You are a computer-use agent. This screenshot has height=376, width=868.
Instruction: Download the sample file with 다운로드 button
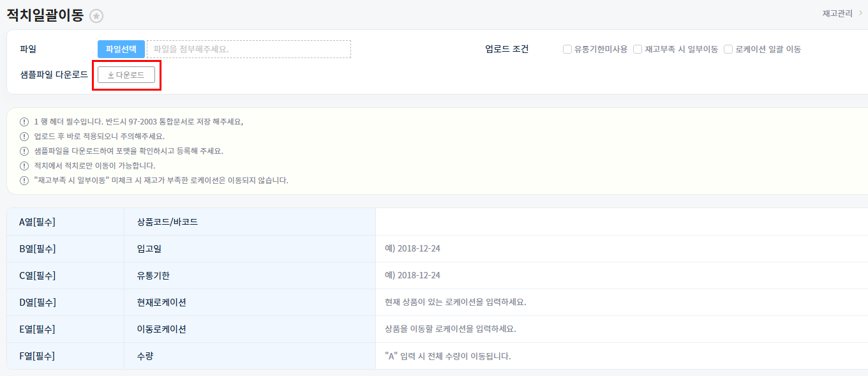coord(126,75)
